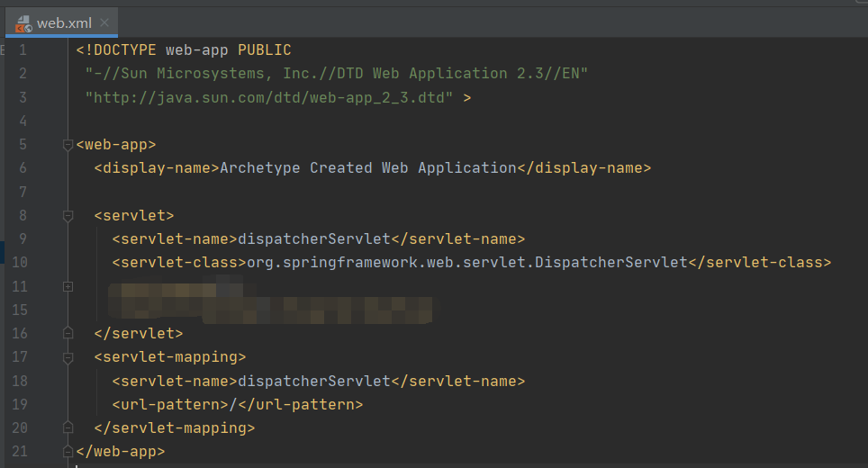
Task: Click "Archetype Created Web Application" text
Action: pos(368,168)
